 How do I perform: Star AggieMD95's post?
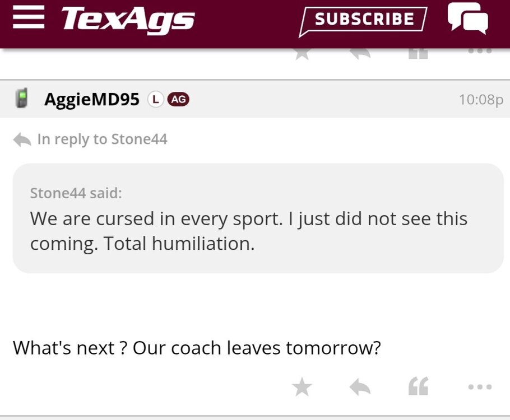coord(302,386)
